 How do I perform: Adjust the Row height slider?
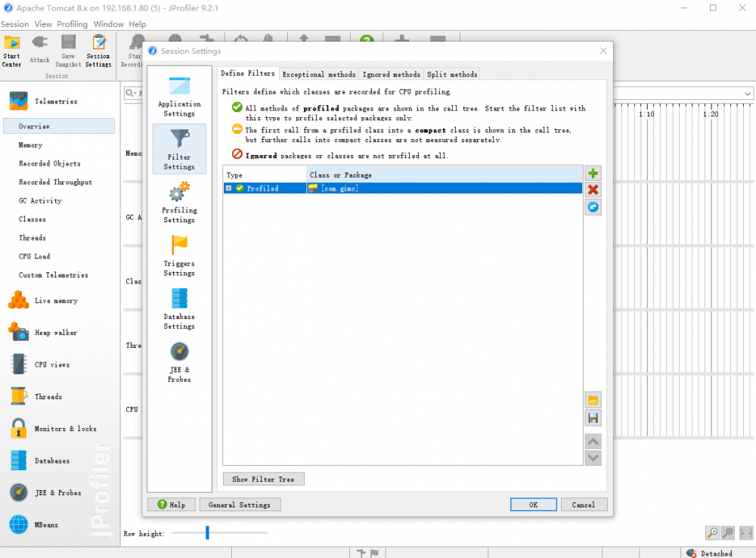pos(207,532)
